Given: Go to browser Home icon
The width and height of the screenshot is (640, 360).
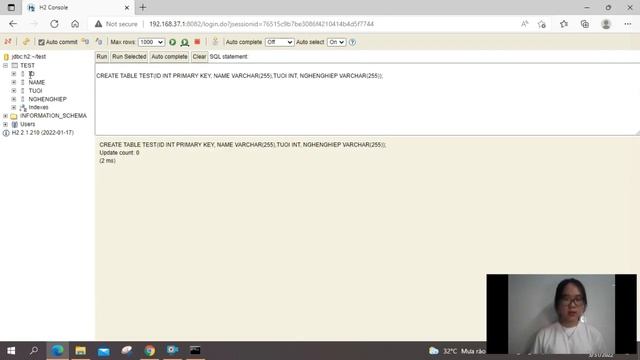Looking at the screenshot, I should pyautogui.click(x=75, y=24).
